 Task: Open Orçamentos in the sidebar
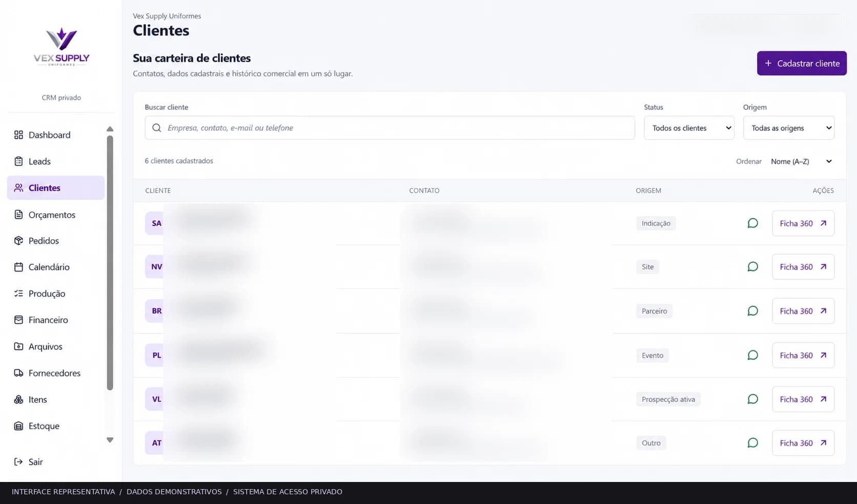(x=56, y=215)
